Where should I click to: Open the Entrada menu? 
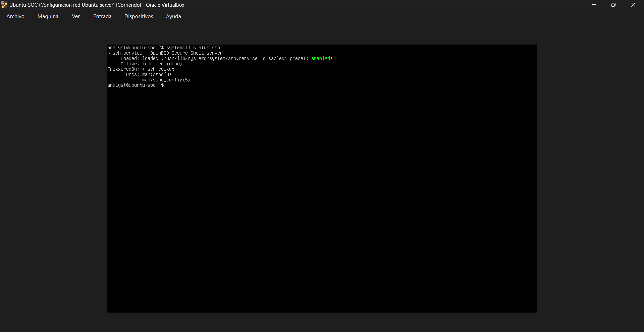coord(102,16)
